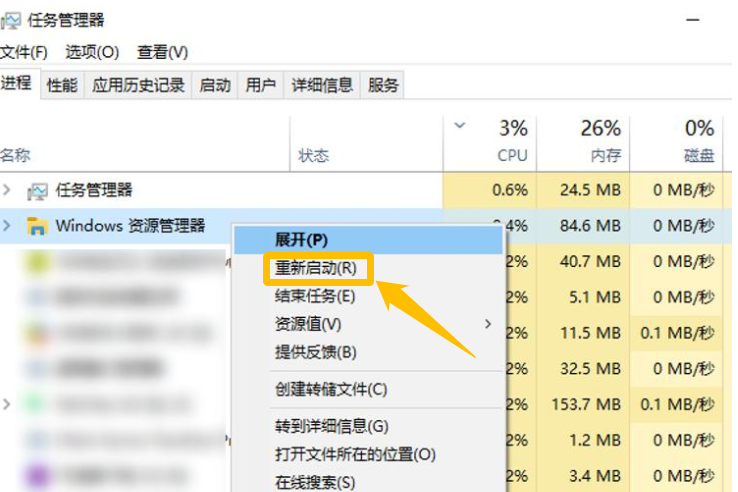Open the 选项(O) menu
Screen dimensions: 738x492
(92, 52)
